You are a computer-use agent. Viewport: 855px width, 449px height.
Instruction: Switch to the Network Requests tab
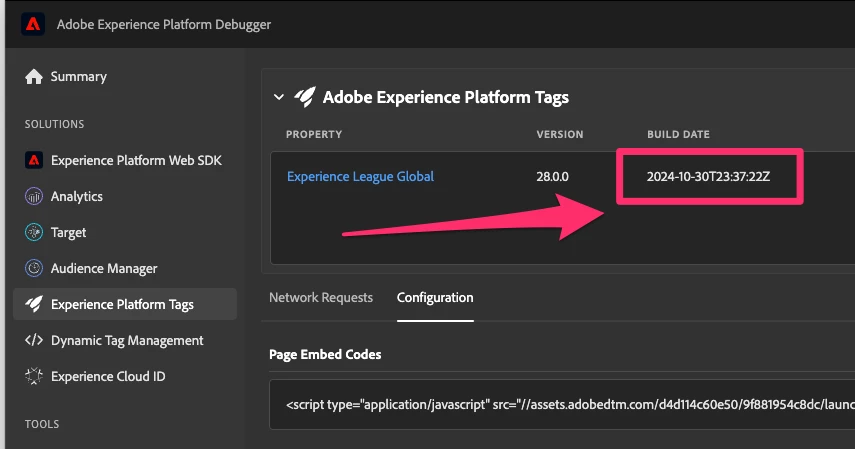pyautogui.click(x=321, y=298)
